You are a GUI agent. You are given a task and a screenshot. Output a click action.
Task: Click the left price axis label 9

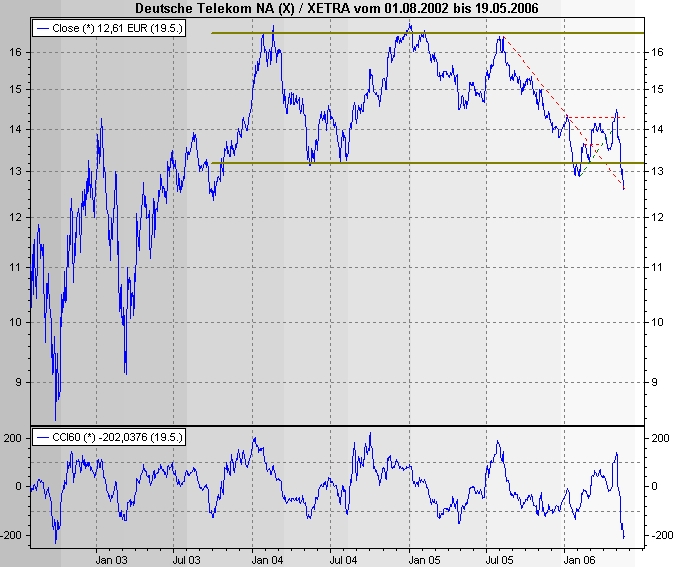18,382
